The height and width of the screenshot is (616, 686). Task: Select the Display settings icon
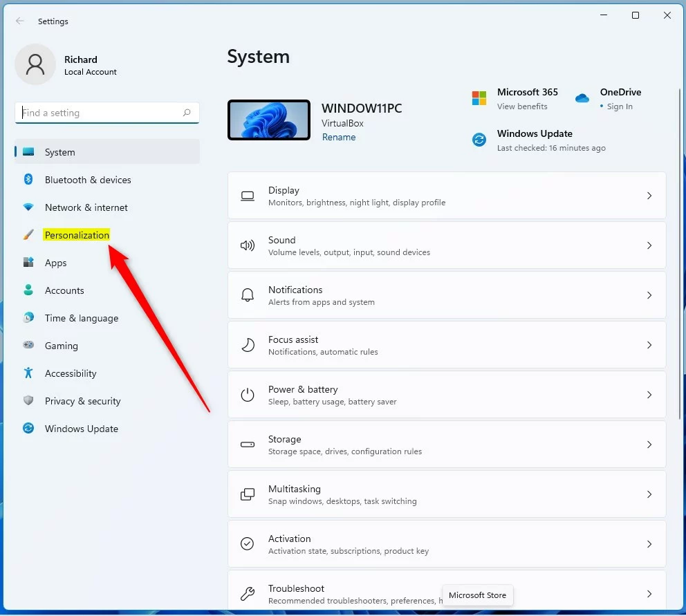(247, 196)
